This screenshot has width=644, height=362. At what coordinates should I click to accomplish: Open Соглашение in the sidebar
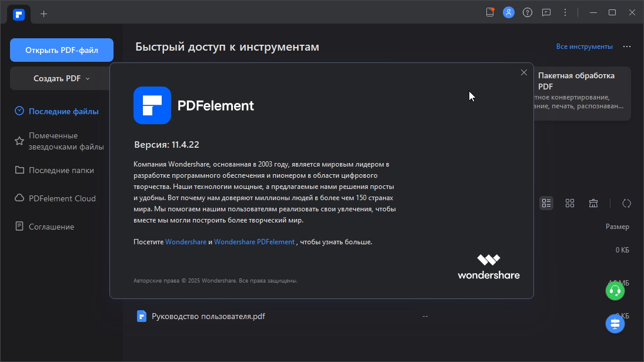click(51, 227)
